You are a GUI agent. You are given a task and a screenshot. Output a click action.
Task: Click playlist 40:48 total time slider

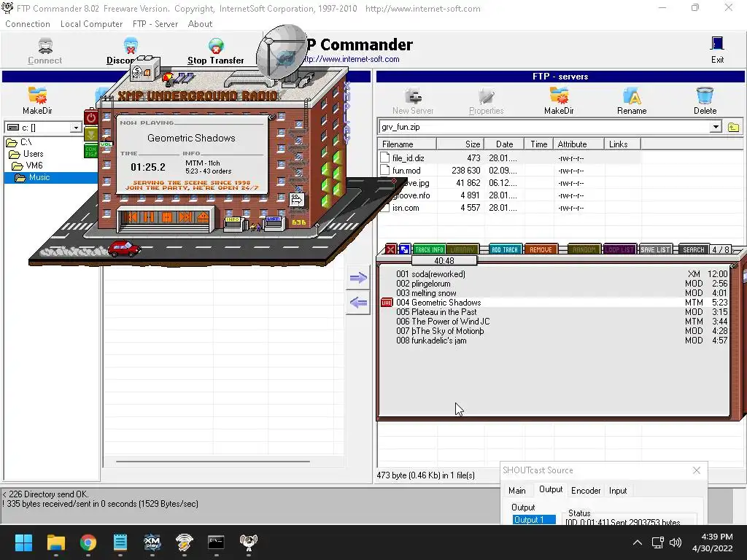pos(444,260)
